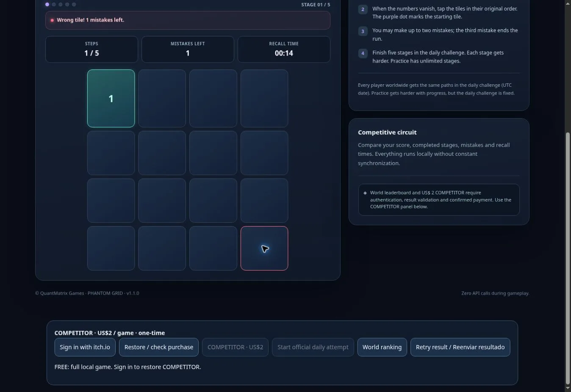Tap the bottom-row, second-column grid tile
Screen dimensions: 571x392
pos(162,248)
